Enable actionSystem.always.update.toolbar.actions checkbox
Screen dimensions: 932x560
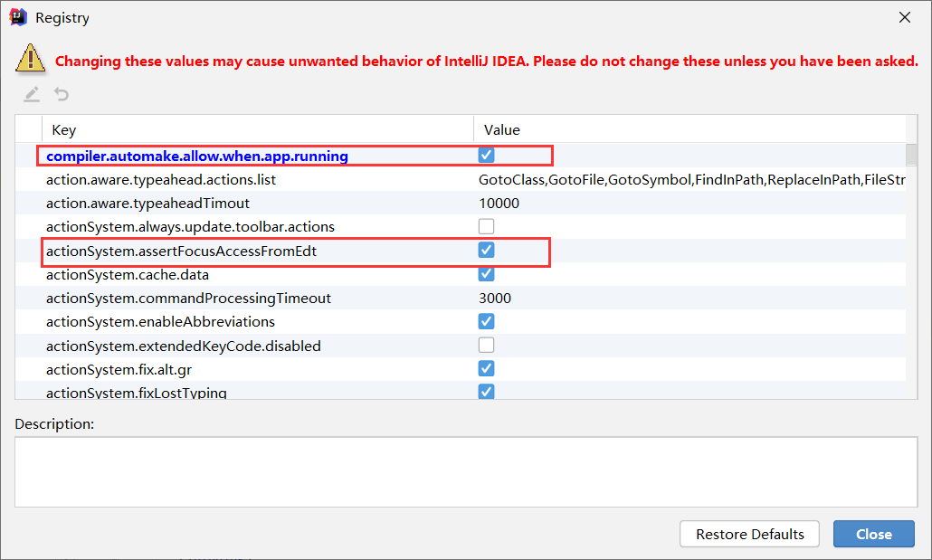pos(486,226)
